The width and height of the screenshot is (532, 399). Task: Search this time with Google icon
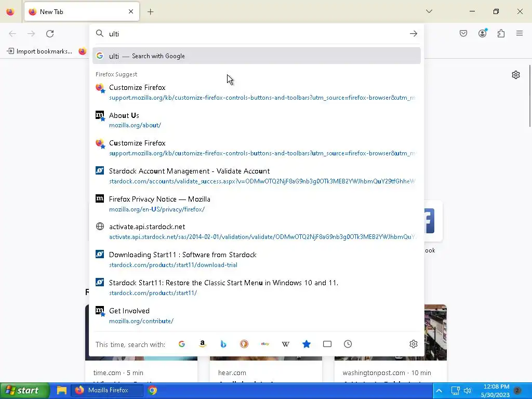click(182, 344)
